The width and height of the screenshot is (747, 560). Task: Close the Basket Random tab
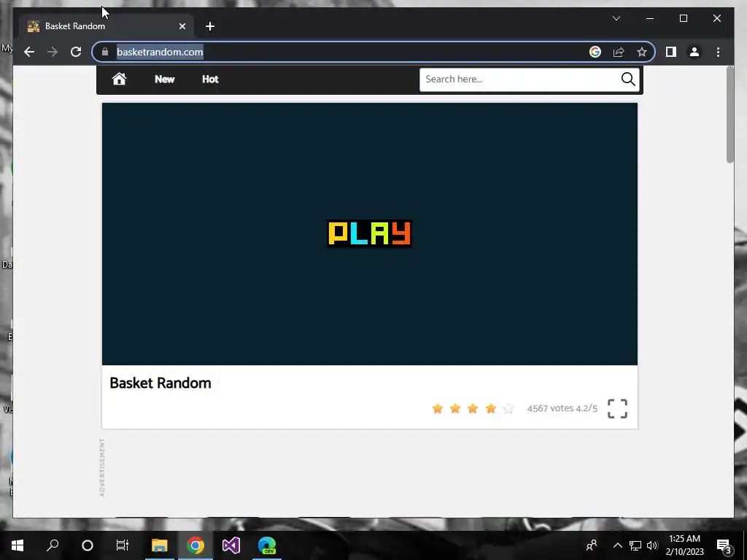tap(182, 26)
